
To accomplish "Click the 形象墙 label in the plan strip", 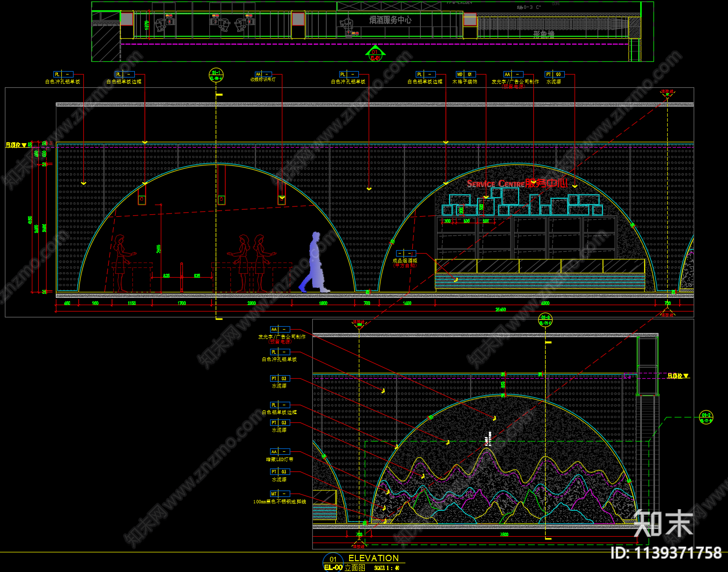I will tap(544, 34).
